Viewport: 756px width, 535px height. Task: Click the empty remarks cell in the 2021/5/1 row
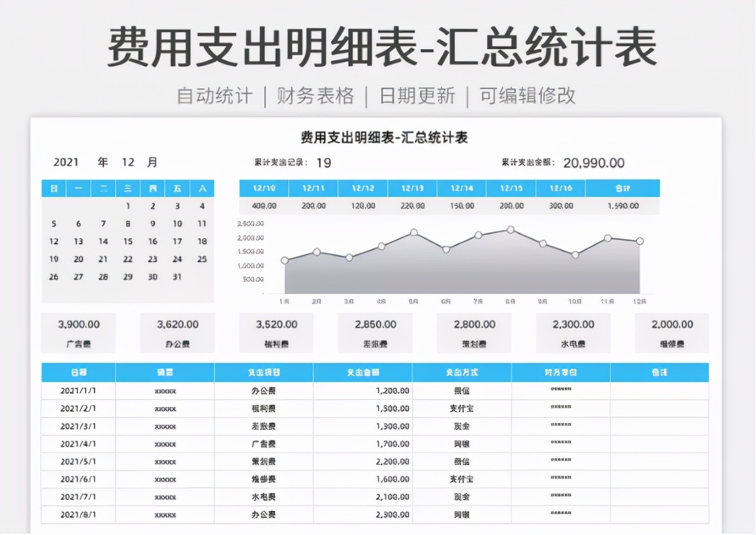(659, 461)
